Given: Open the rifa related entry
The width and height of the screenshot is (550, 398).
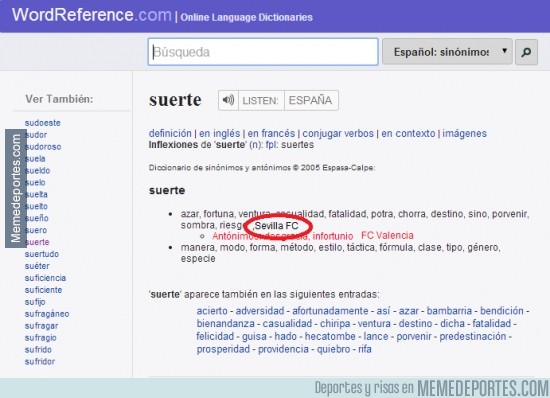Looking at the screenshot, I should [365, 349].
